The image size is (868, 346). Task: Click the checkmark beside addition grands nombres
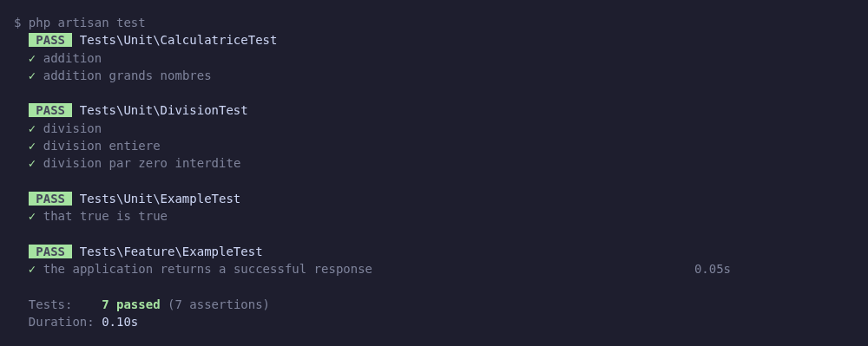tap(32, 76)
